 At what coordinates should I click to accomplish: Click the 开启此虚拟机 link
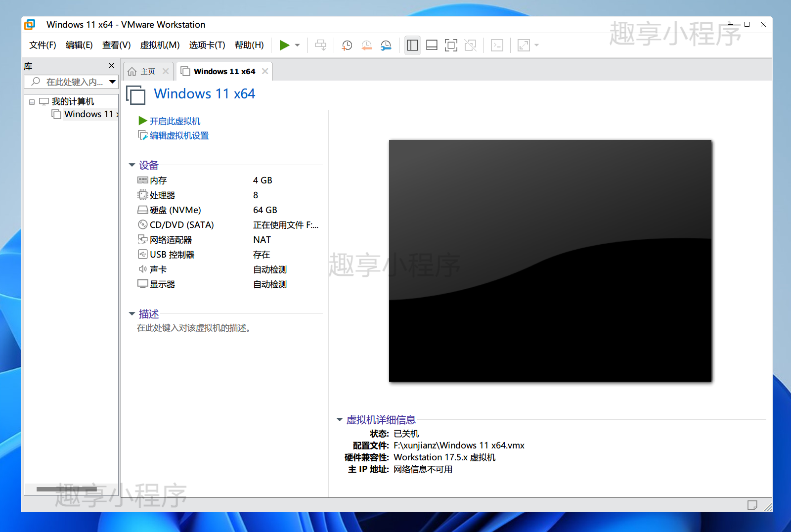click(x=175, y=121)
